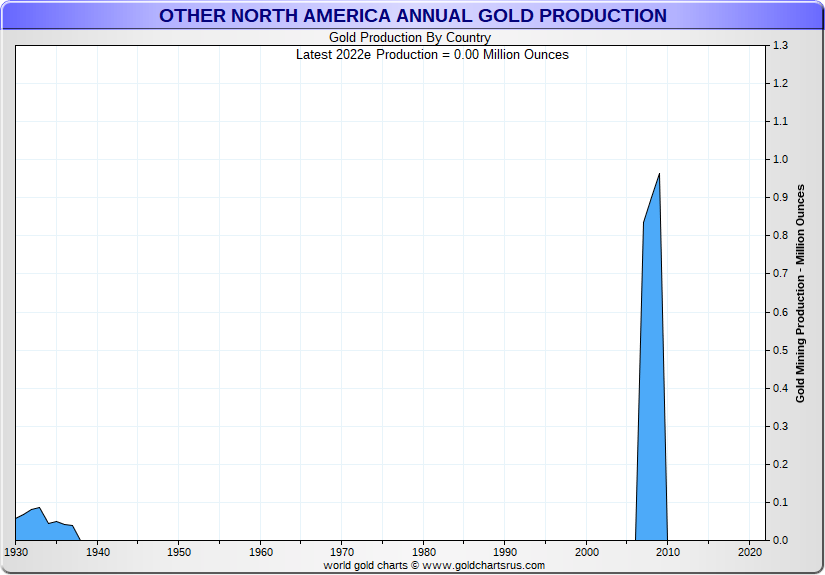Click the 'Latest 2022e Production' text line
The height and width of the screenshot is (575, 825).
point(432,54)
